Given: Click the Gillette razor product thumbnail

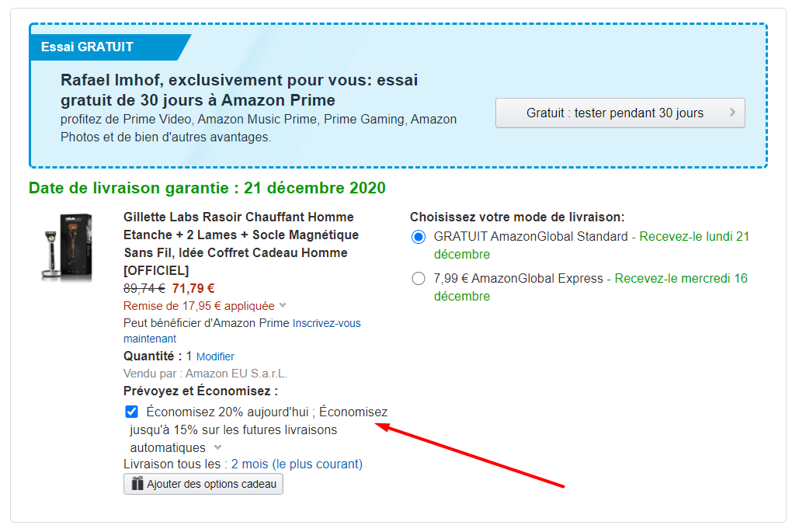Looking at the screenshot, I should point(66,247).
